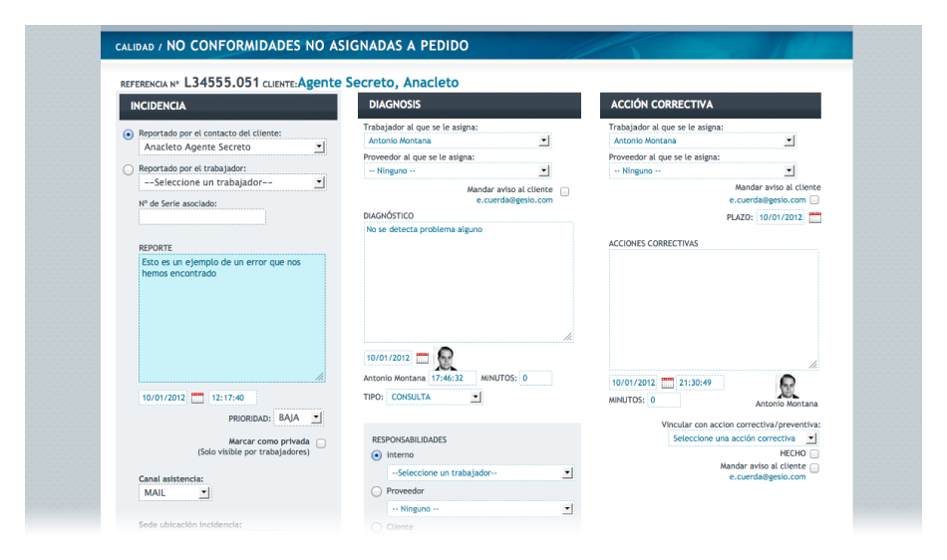Open the TIPO dropdown showing CONSULTA
The width and height of the screenshot is (947, 560).
[435, 397]
